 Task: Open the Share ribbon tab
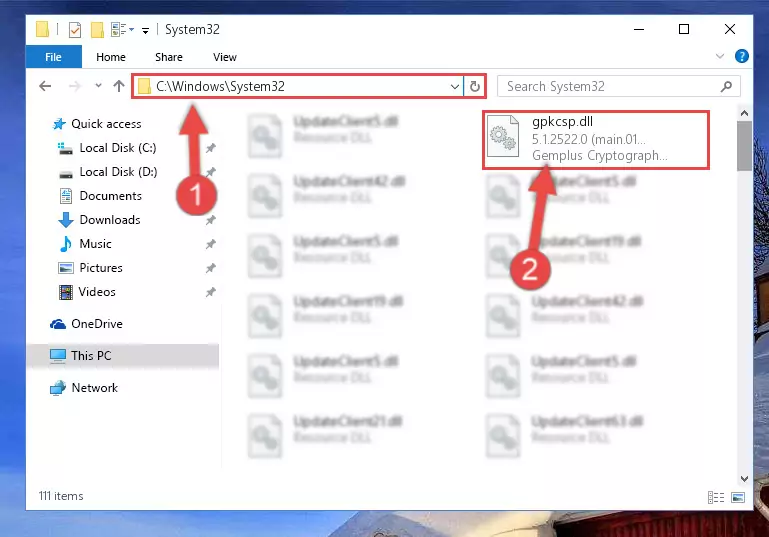pyautogui.click(x=169, y=57)
